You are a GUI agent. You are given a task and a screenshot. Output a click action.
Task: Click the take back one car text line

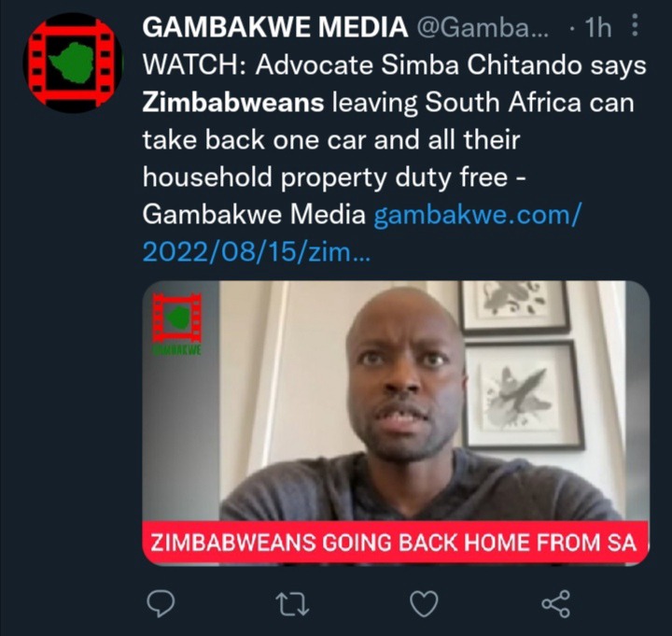[x=331, y=140]
